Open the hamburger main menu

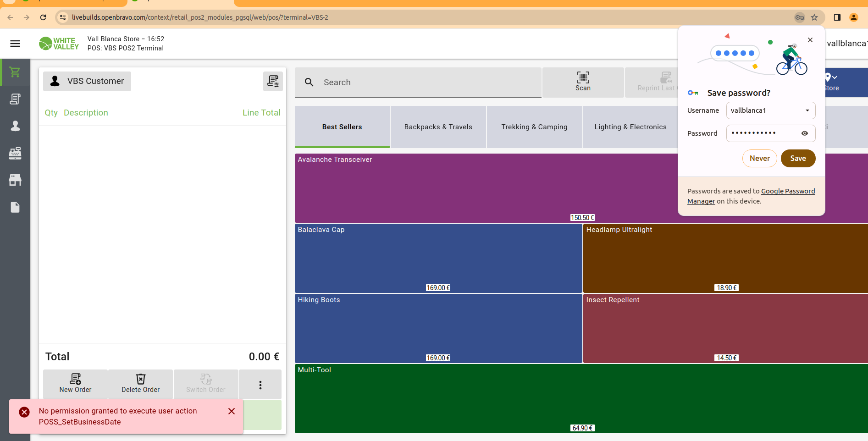[15, 44]
